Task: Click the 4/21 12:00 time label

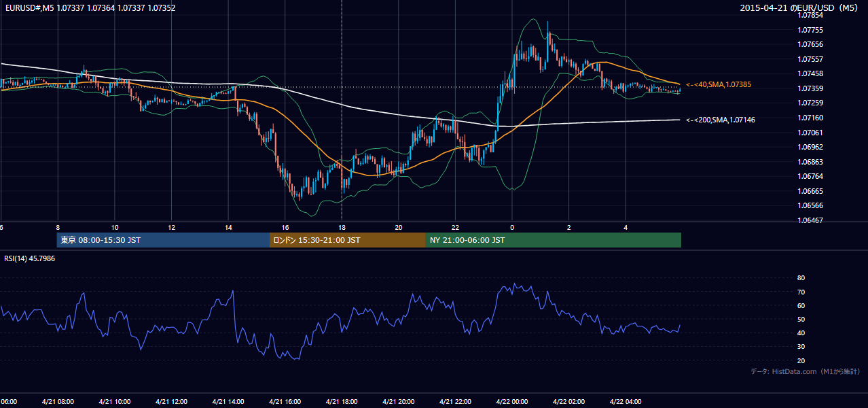Action: tap(171, 402)
